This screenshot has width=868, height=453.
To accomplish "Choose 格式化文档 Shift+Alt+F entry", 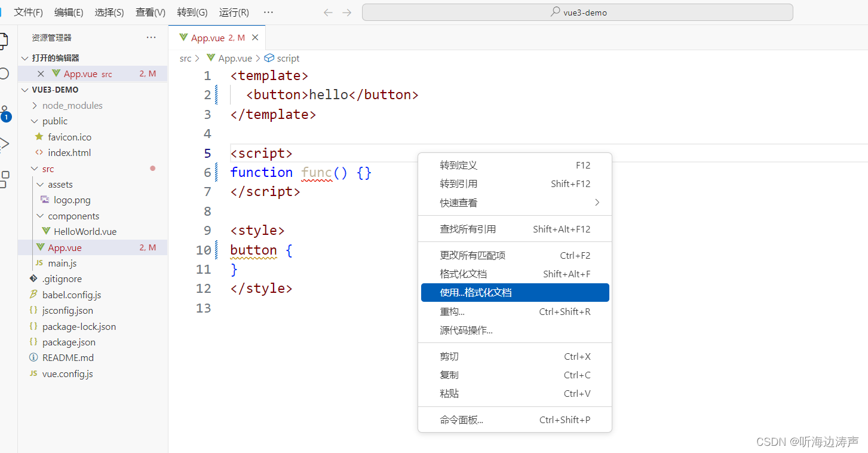I will tap(515, 274).
